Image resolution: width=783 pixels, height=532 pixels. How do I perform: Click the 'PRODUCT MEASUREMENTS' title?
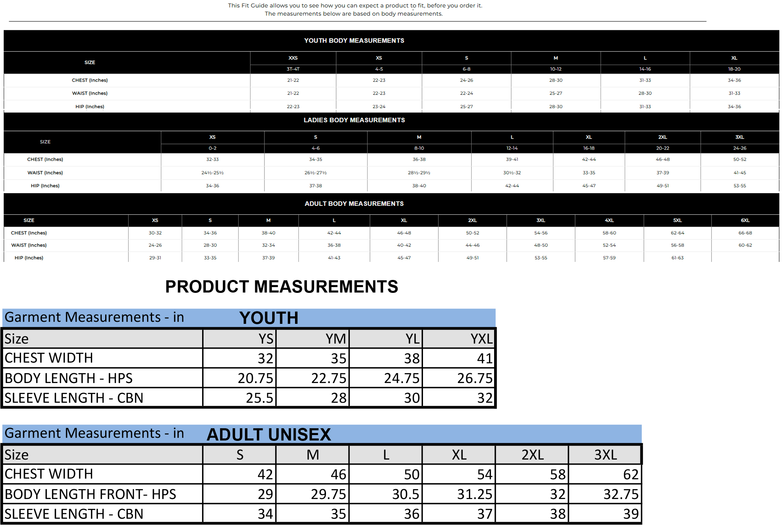(x=281, y=286)
